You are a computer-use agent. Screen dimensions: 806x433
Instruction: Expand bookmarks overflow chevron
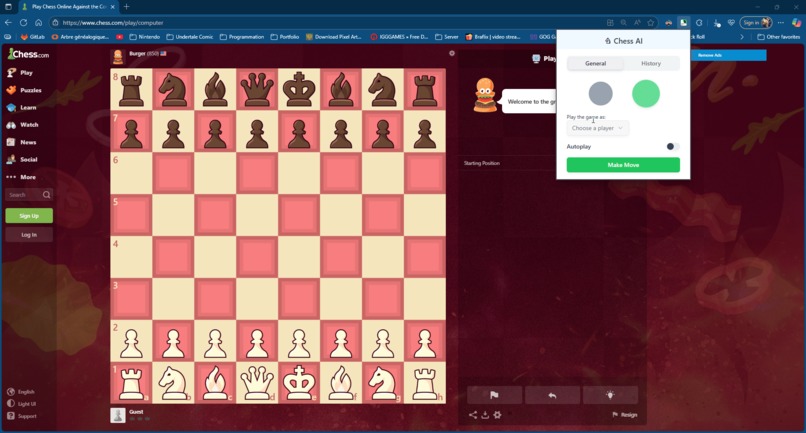pos(742,37)
